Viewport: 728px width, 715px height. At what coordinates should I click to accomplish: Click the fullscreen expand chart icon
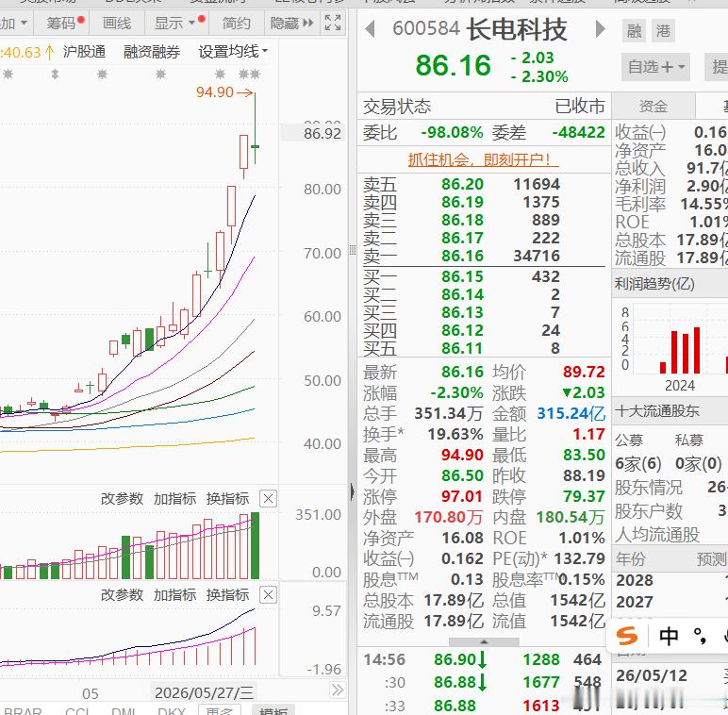pyautogui.click(x=333, y=23)
